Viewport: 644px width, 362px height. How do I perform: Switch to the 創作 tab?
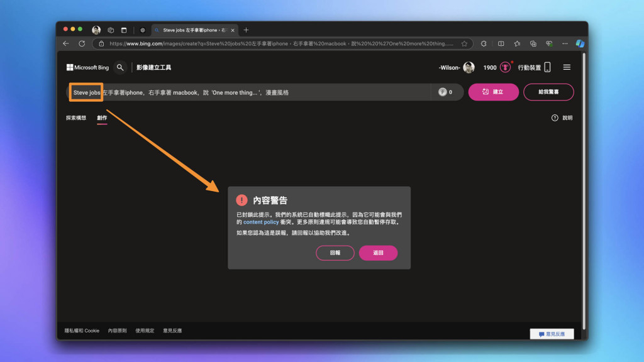(102, 118)
